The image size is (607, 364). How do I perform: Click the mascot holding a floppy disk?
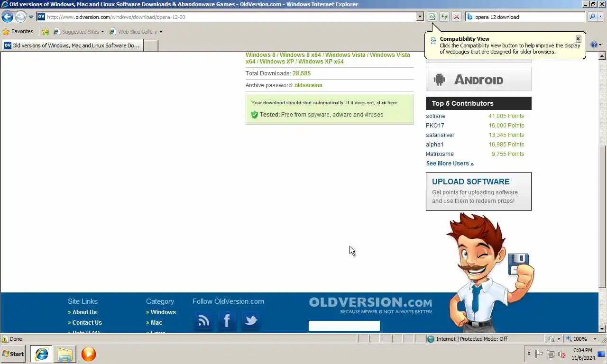pyautogui.click(x=490, y=273)
